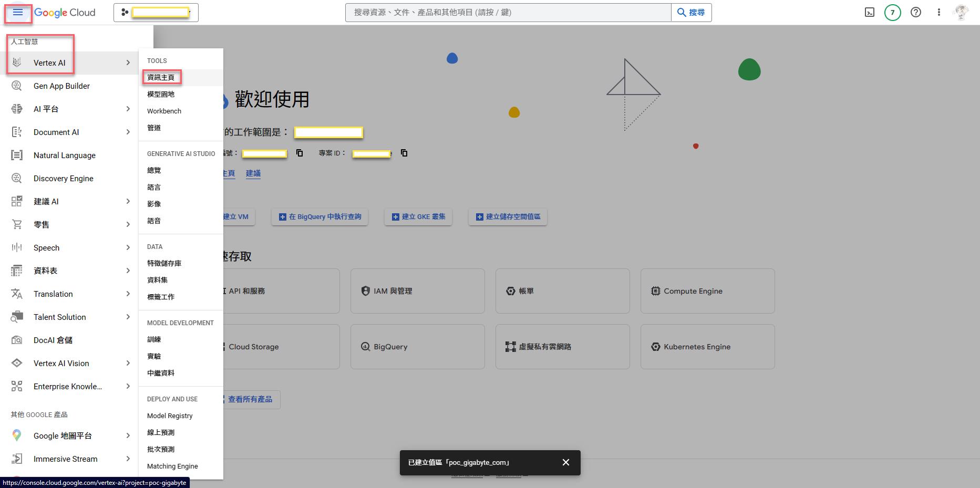Click the notifications badge showing 7
This screenshot has height=488, width=980.
coord(892,13)
